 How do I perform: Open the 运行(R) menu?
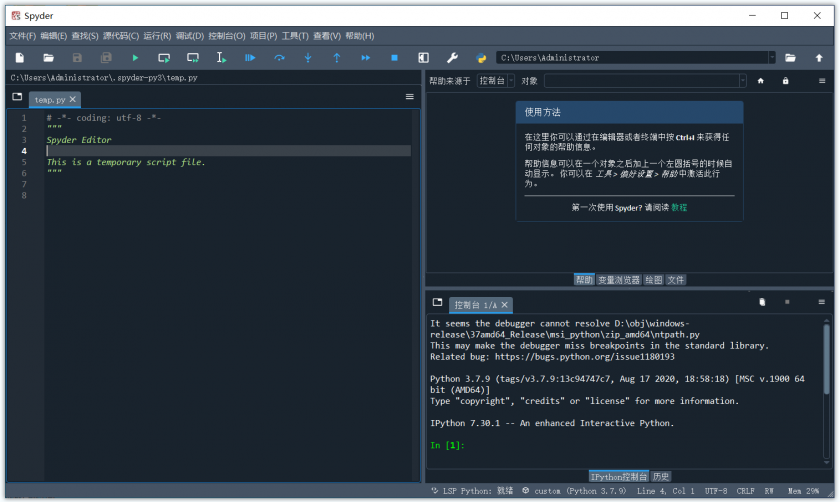coord(157,36)
